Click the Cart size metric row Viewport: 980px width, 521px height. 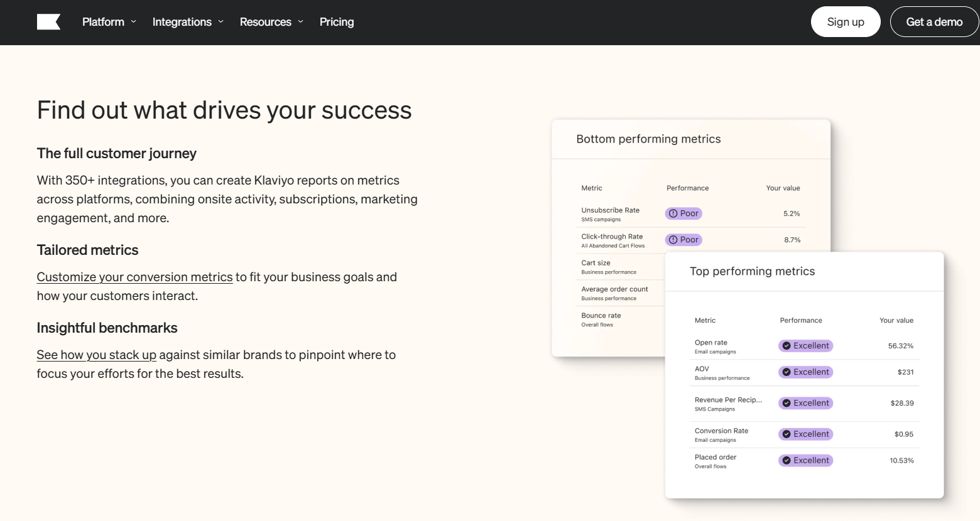621,267
